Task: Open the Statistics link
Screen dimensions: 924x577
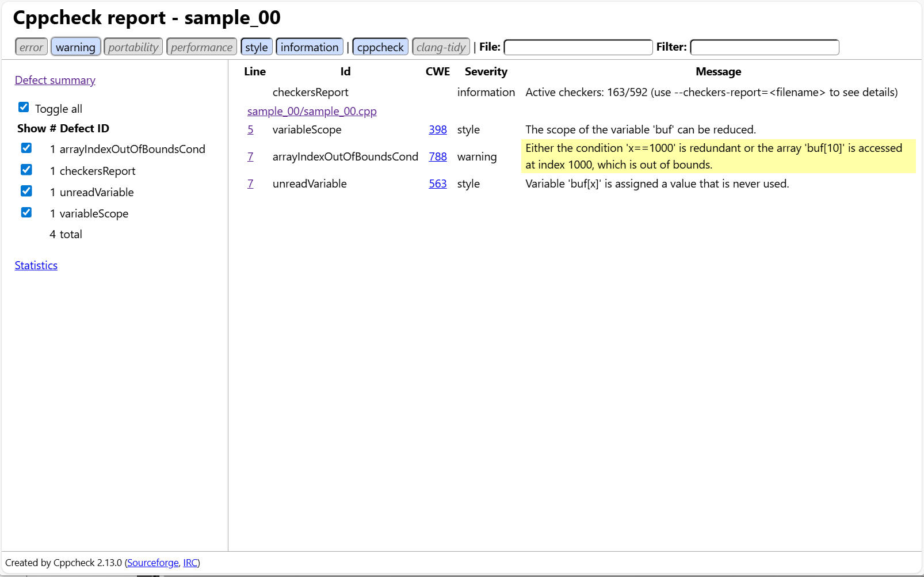Action: tap(36, 265)
